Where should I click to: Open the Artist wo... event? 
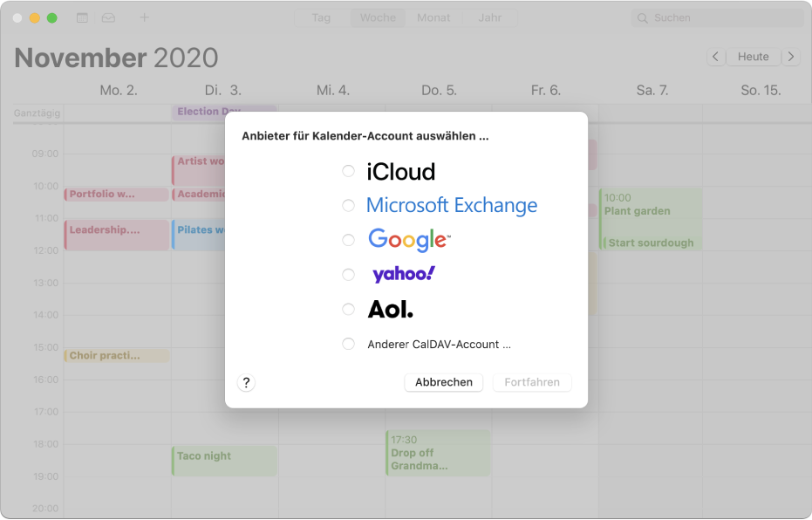coord(200,170)
